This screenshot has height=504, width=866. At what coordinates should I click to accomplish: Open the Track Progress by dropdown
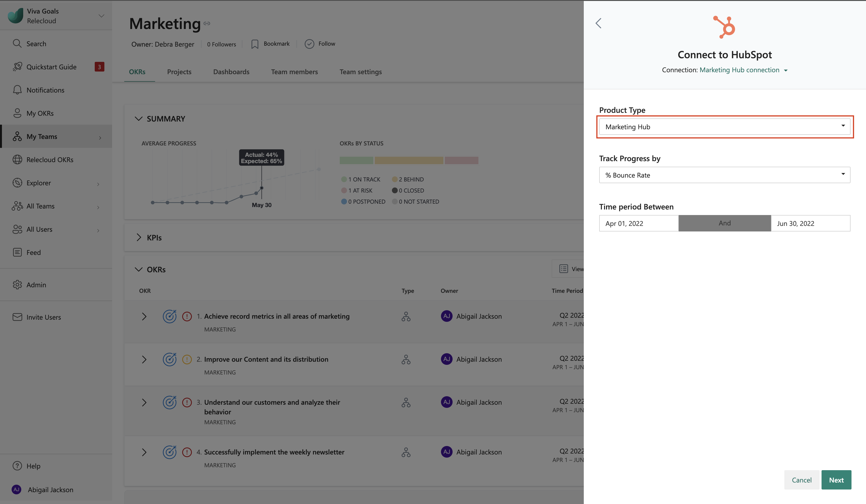(x=724, y=175)
